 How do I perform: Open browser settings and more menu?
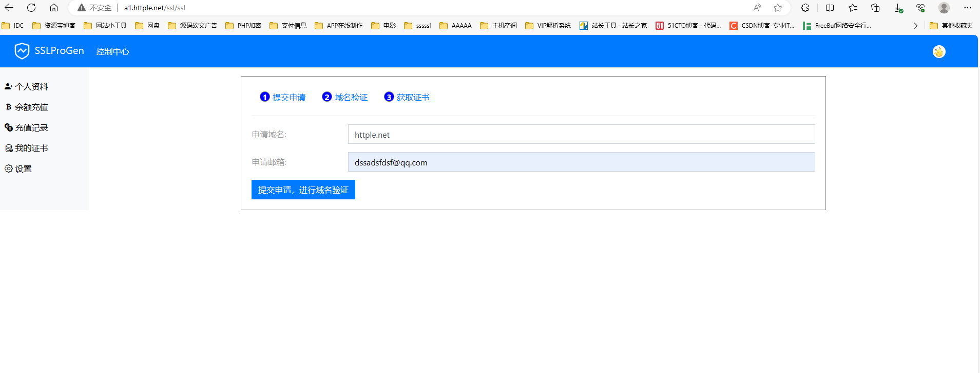click(x=968, y=8)
